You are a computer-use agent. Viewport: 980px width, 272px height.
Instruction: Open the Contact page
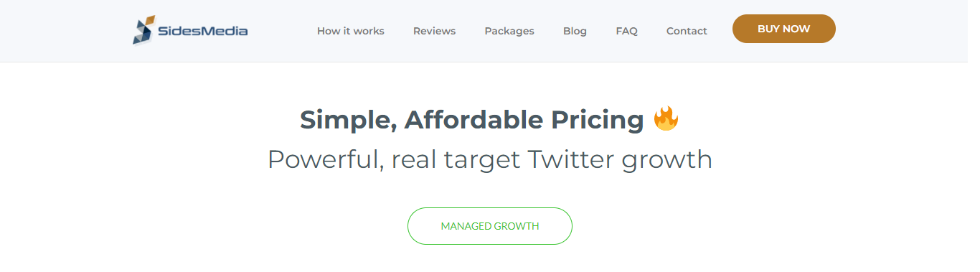687,31
